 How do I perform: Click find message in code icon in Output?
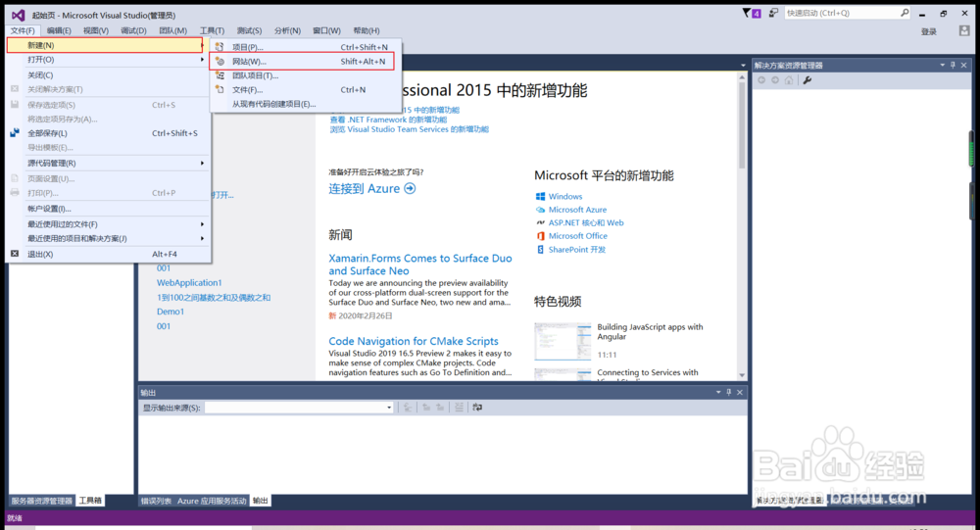408,408
